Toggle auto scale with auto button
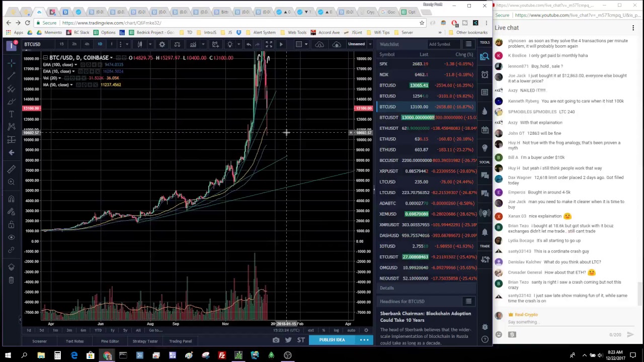 click(x=351, y=330)
